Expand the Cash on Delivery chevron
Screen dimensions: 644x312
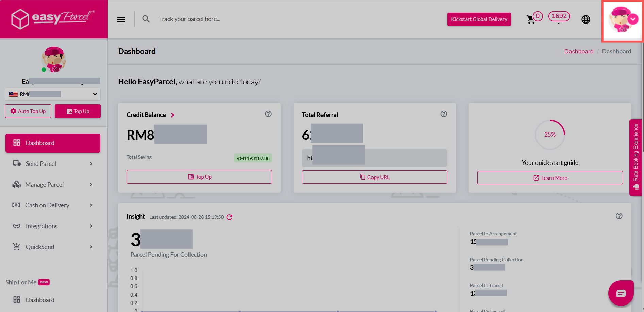pyautogui.click(x=91, y=205)
